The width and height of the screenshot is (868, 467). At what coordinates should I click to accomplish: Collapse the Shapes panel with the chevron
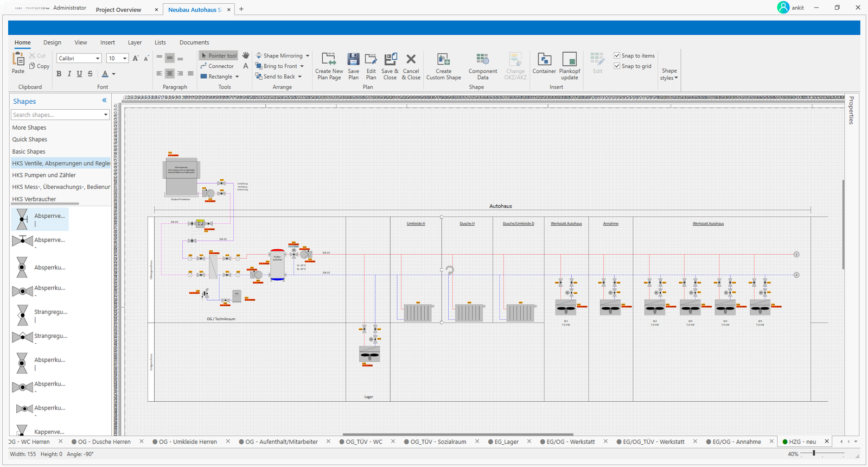tap(104, 100)
